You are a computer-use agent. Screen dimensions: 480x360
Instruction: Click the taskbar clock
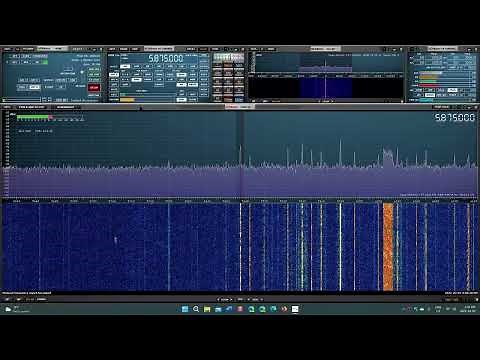469,309
